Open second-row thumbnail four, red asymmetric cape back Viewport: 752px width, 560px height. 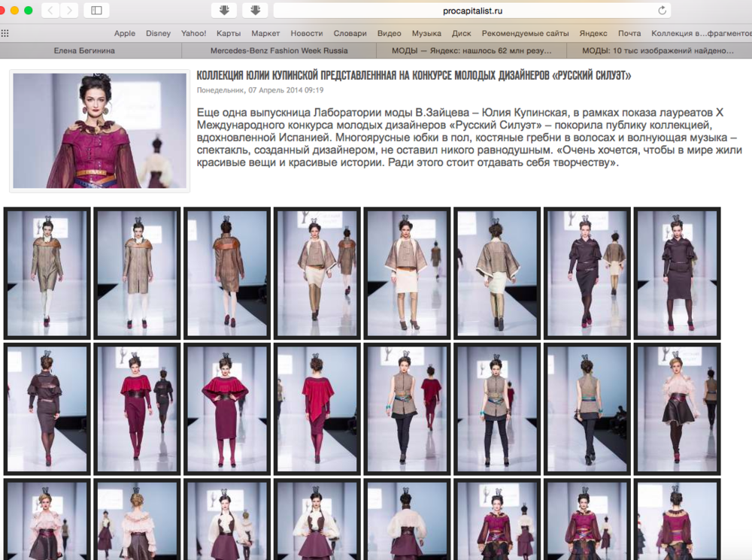(317, 409)
